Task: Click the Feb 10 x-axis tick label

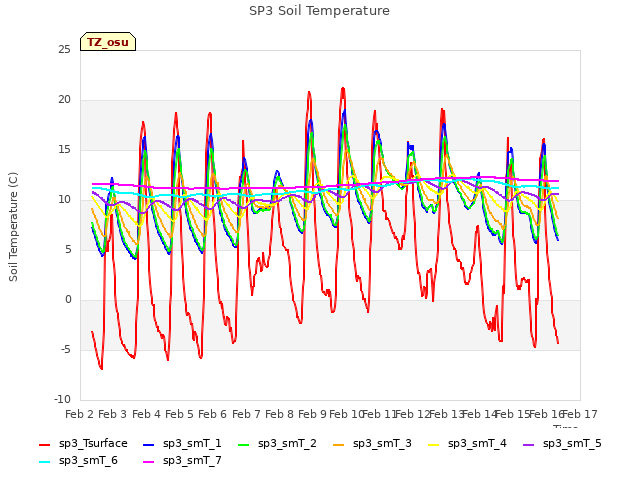Action: pos(346,414)
